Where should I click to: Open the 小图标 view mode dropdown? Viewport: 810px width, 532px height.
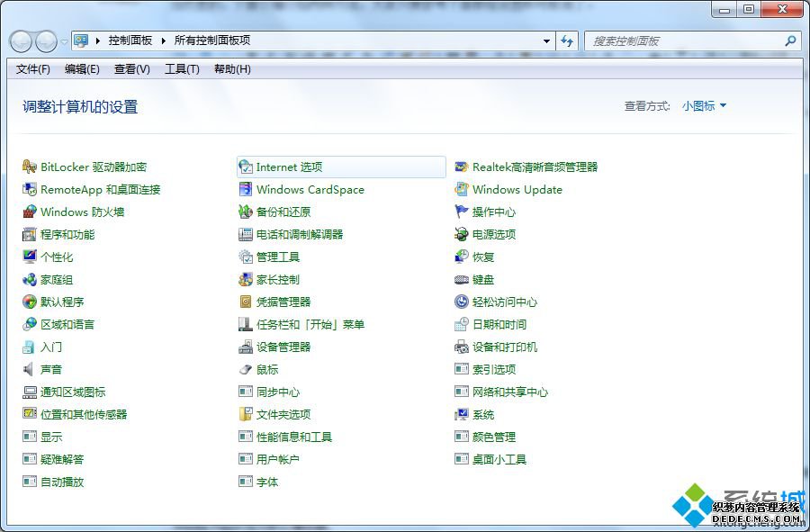tap(704, 106)
